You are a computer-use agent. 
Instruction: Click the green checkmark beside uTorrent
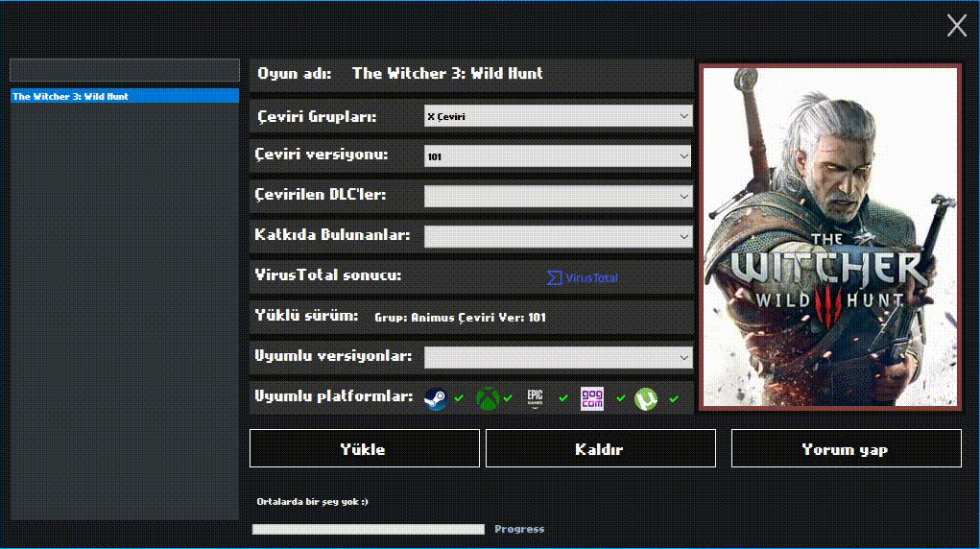[674, 398]
